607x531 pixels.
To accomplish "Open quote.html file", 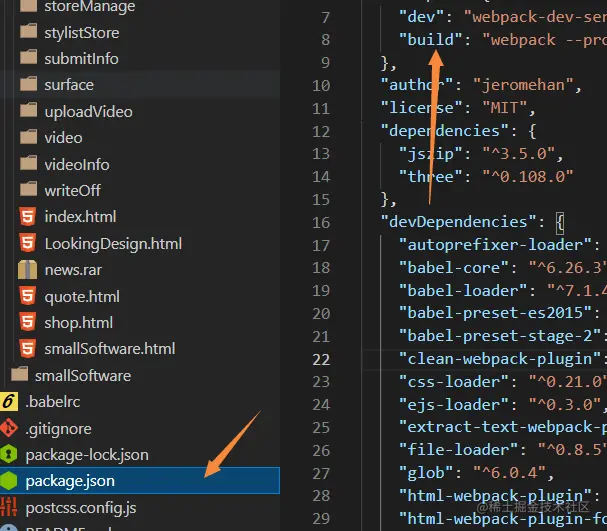I will tap(82, 297).
